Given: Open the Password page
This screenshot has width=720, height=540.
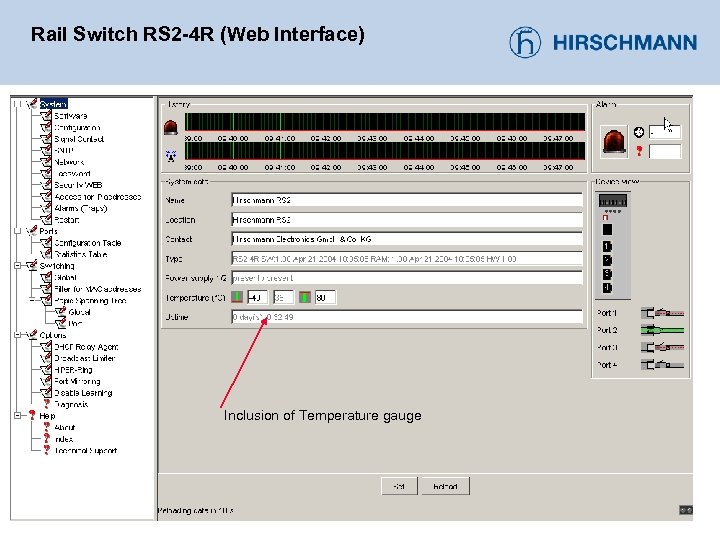Looking at the screenshot, I should click(73, 174).
